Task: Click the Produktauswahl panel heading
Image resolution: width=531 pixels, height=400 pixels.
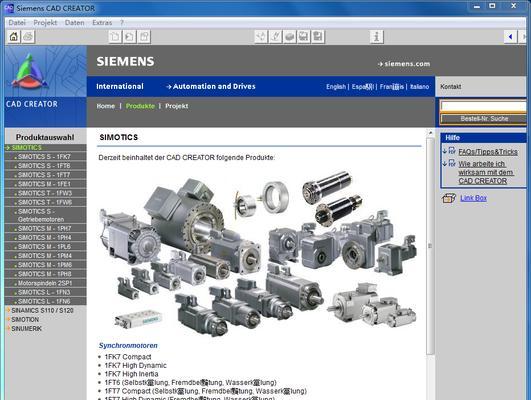Action: [x=45, y=138]
